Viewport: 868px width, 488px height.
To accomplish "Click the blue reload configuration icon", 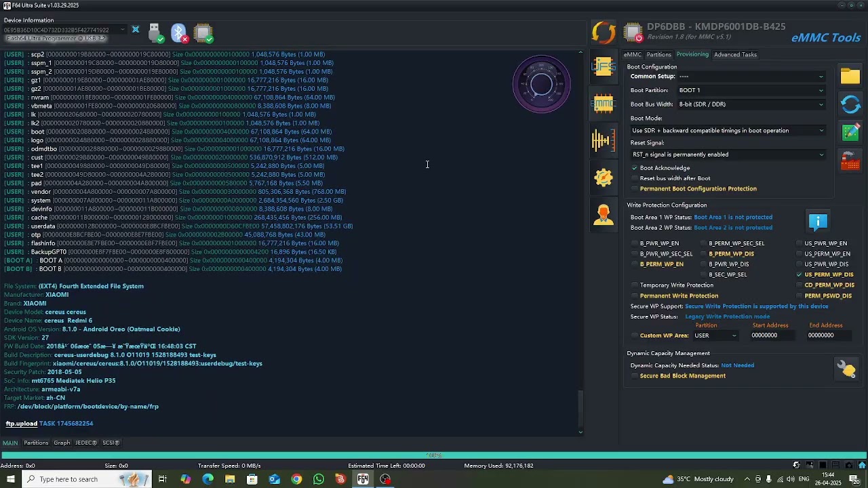I will tap(850, 104).
